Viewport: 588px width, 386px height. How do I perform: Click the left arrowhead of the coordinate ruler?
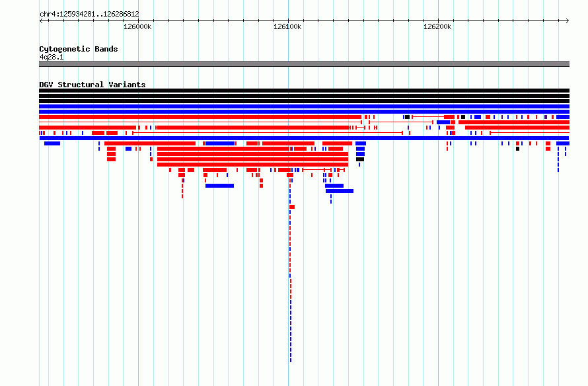coord(41,21)
